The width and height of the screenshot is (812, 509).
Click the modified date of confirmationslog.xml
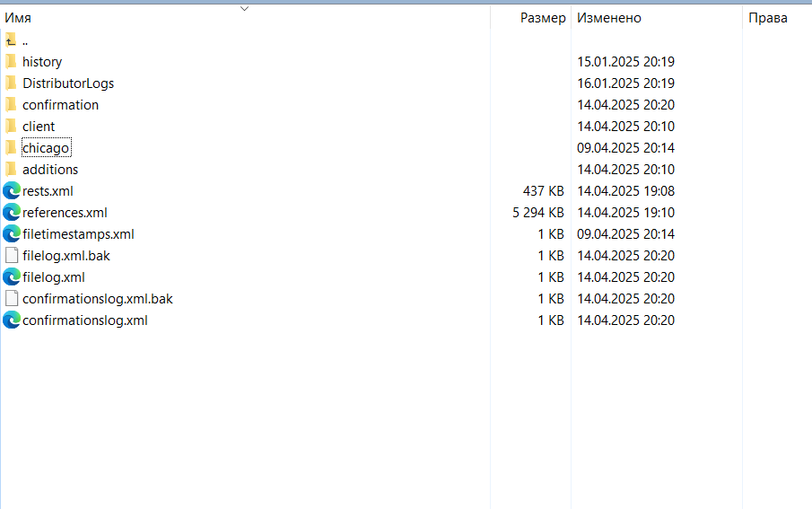click(x=625, y=320)
